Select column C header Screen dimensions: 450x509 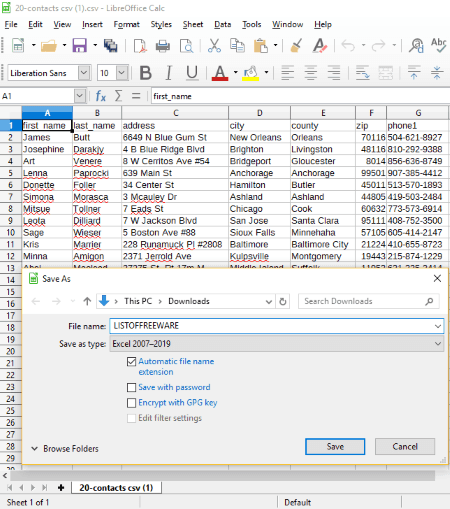point(175,113)
